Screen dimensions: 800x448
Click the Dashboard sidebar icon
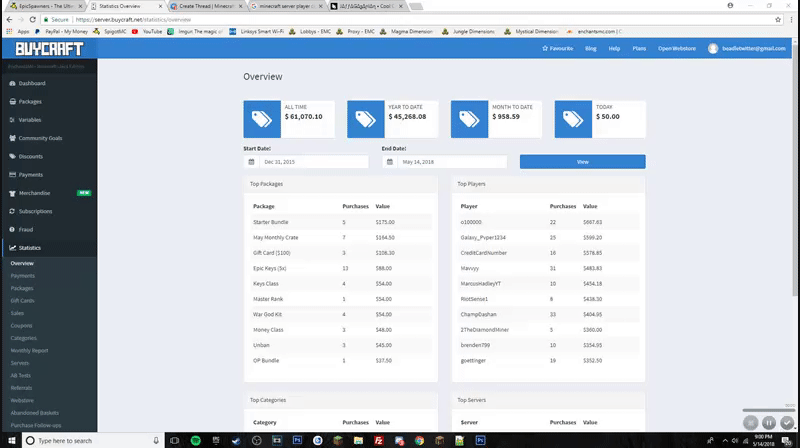coord(12,83)
